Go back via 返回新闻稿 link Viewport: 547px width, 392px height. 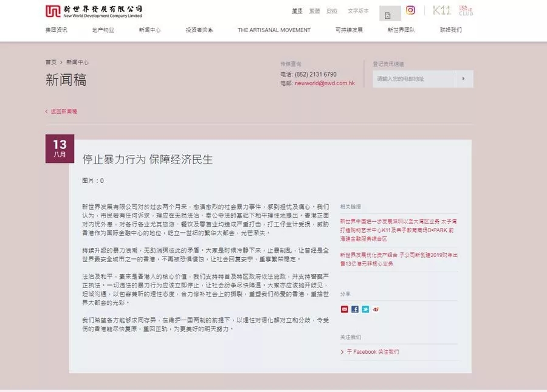[63, 112]
